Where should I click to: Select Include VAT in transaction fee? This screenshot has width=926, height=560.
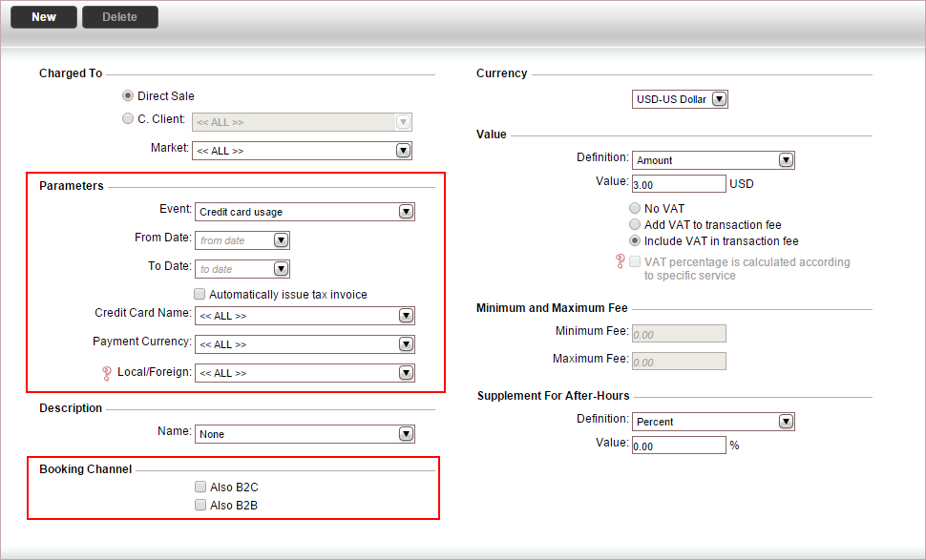(635, 240)
